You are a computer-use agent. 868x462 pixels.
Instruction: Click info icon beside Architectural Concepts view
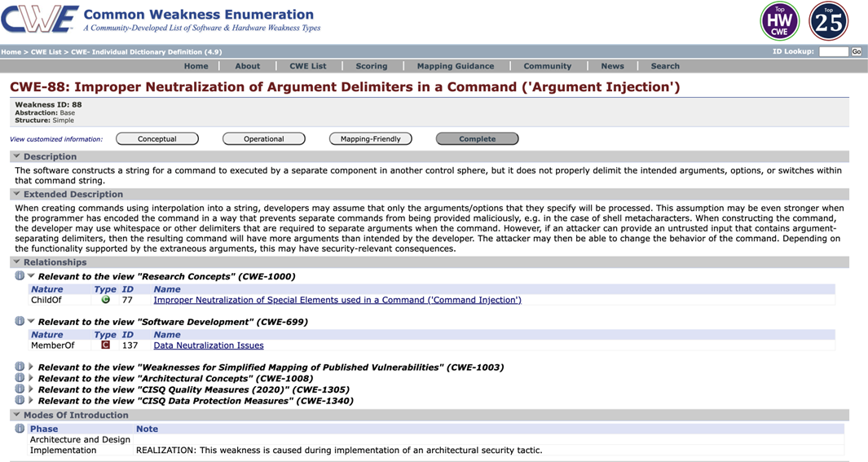[x=20, y=378]
